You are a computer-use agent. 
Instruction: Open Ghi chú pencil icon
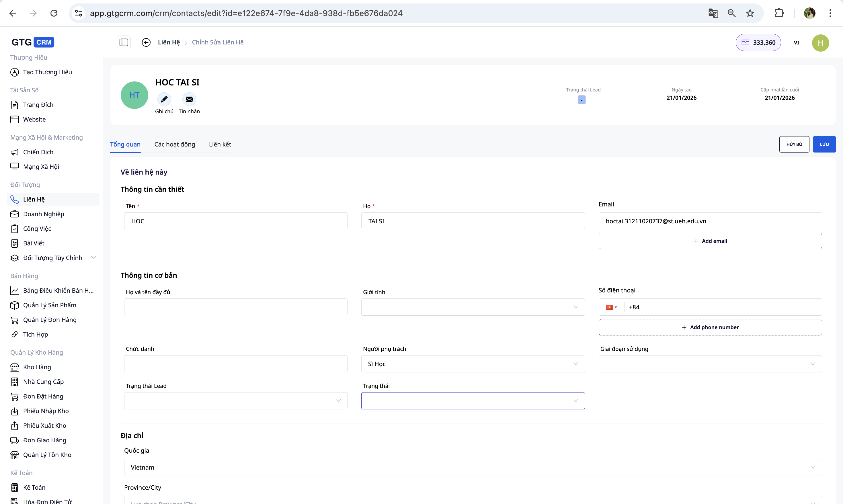[164, 99]
